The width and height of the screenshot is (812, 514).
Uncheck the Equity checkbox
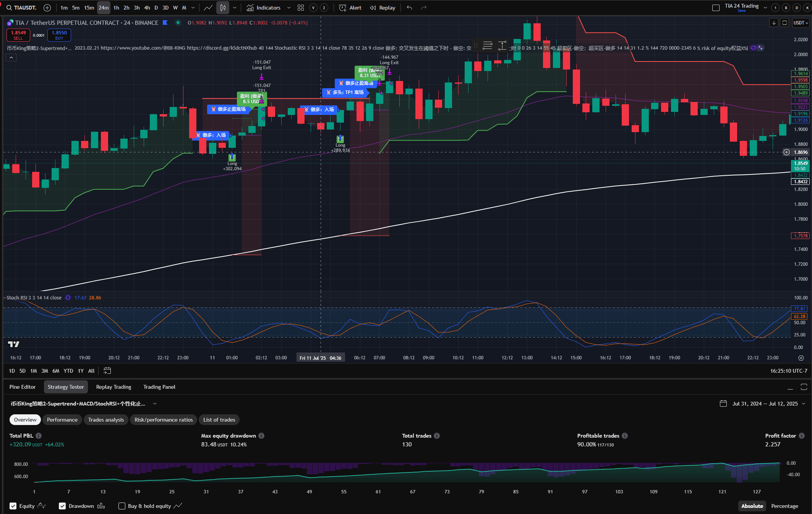pyautogui.click(x=13, y=506)
